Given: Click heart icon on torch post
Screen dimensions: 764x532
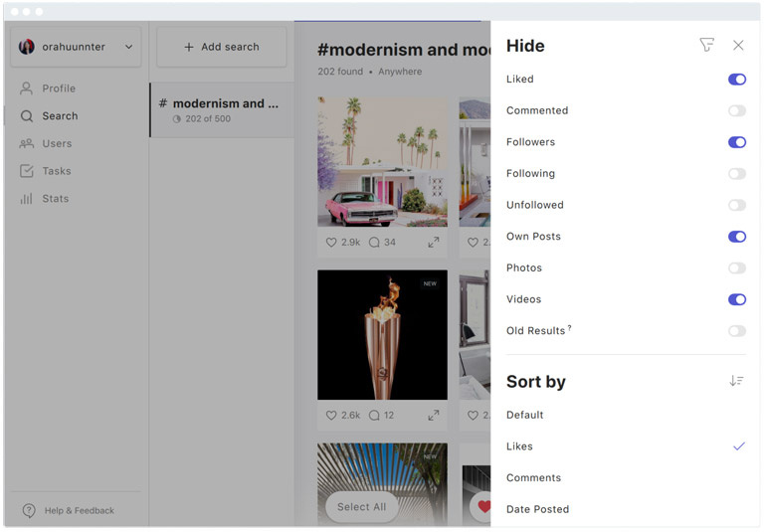Looking at the screenshot, I should (332, 416).
